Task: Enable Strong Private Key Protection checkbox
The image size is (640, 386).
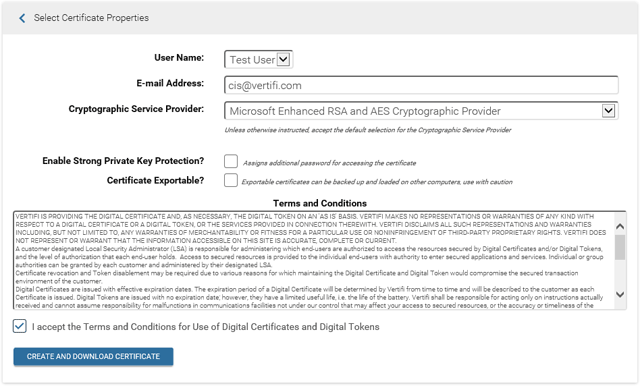Action: [231, 161]
